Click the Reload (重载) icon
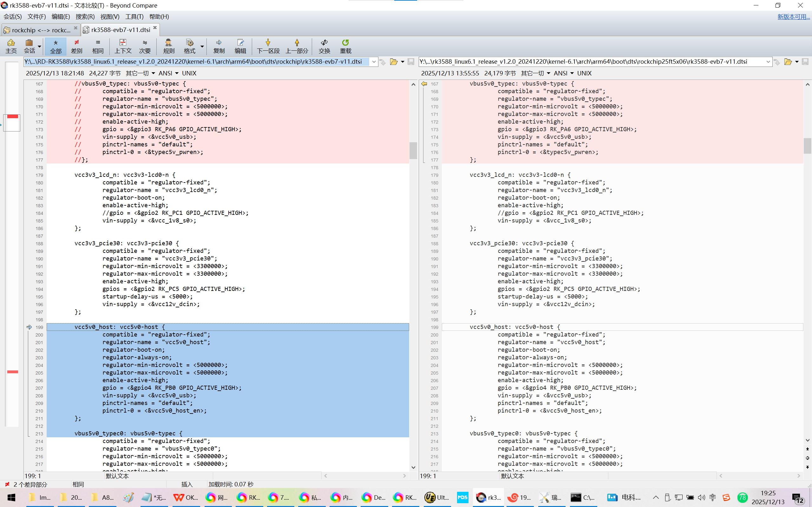Screen dimensions: 812x507 [x=345, y=46]
